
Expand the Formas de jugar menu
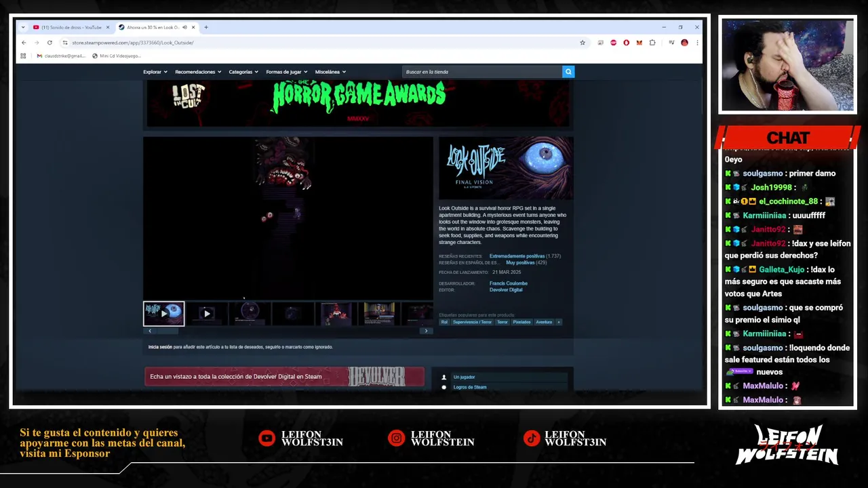click(x=287, y=72)
